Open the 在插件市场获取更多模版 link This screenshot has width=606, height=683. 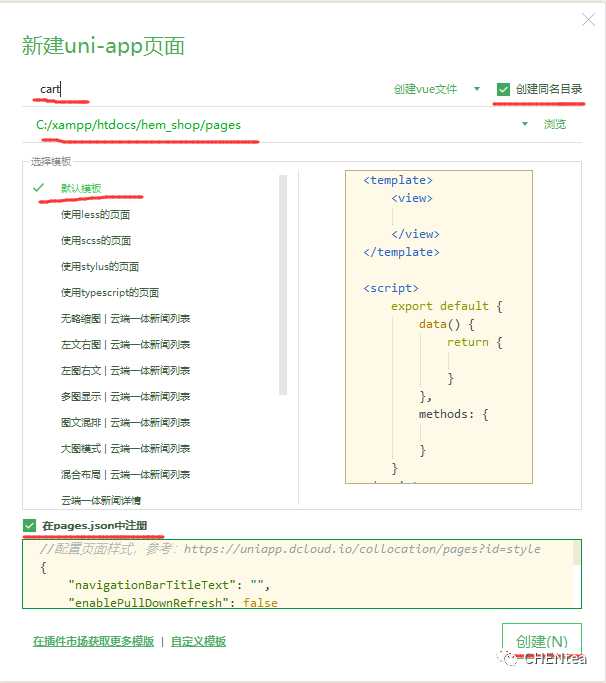click(x=93, y=641)
